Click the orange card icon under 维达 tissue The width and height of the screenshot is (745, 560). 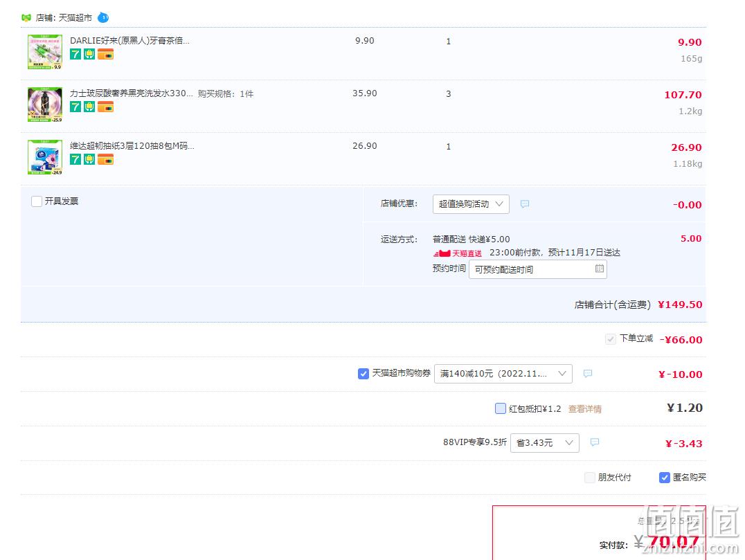105,160
